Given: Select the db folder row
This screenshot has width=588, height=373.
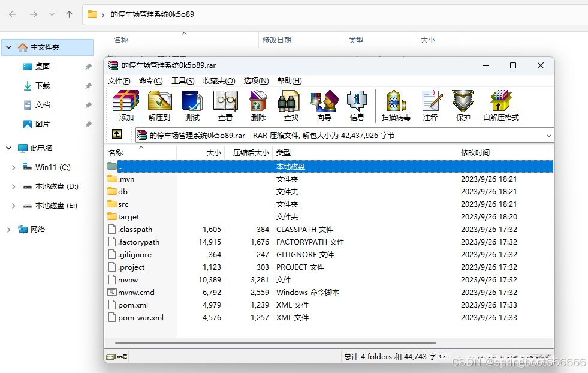Looking at the screenshot, I should click(329, 191).
